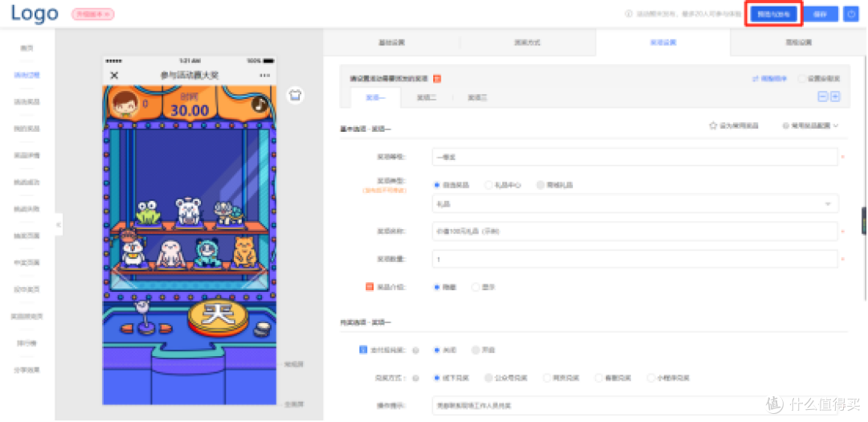Click the plus icon to add a prize tab

point(835,96)
